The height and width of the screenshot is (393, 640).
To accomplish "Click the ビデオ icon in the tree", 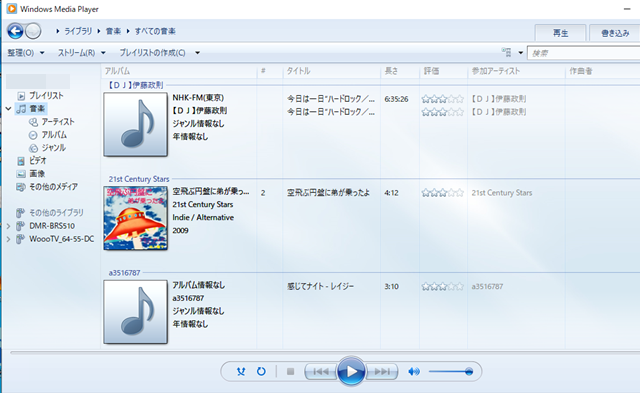I will pos(21,161).
